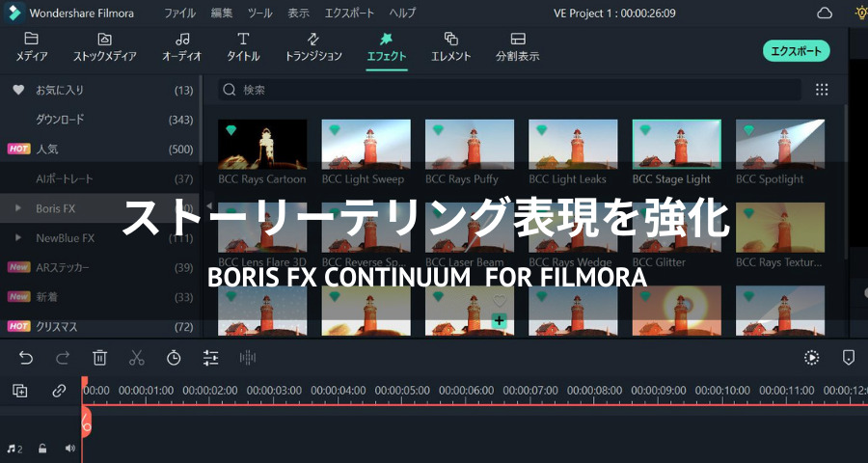Open the sliders adjust/edit icon
868x463 pixels.
pos(211,358)
